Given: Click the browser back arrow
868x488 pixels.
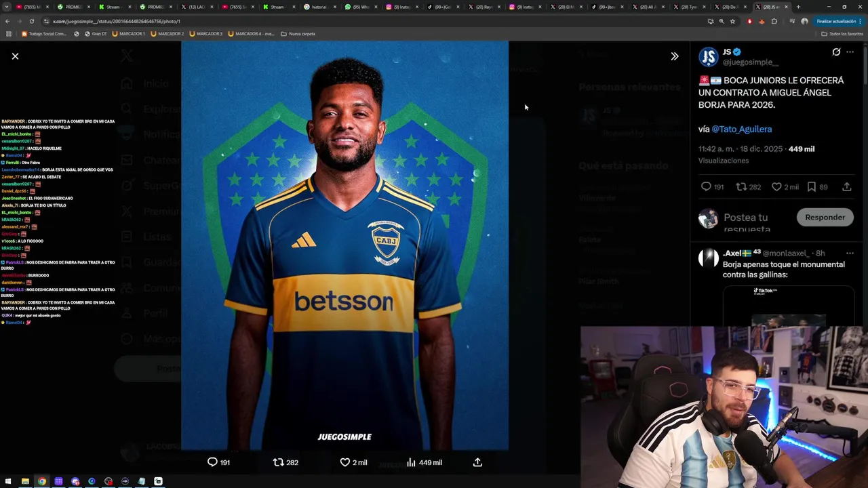Looking at the screenshot, I should (7, 21).
